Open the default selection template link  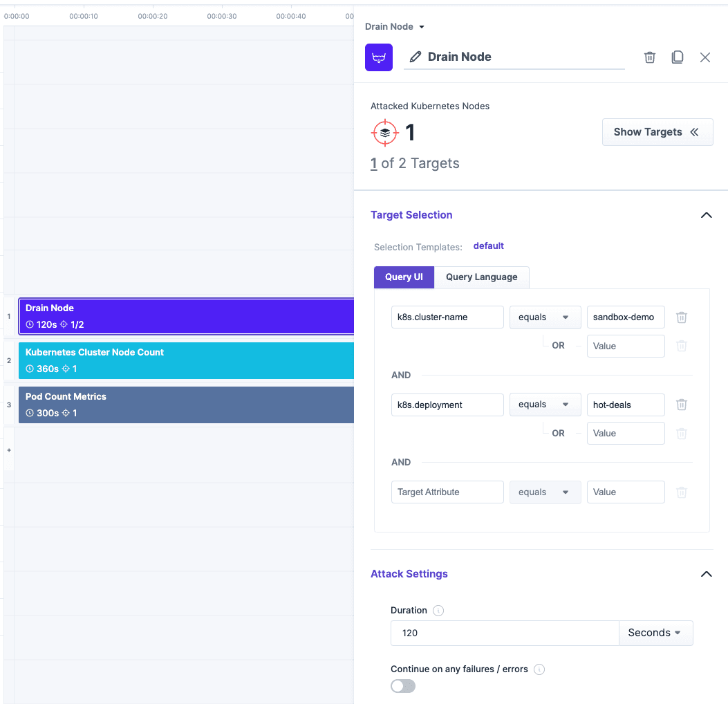(488, 246)
